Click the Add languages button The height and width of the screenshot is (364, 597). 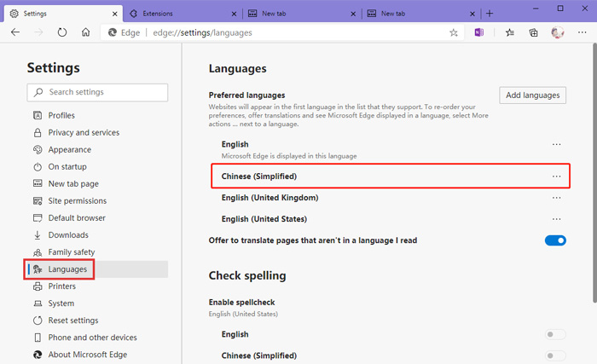point(533,95)
